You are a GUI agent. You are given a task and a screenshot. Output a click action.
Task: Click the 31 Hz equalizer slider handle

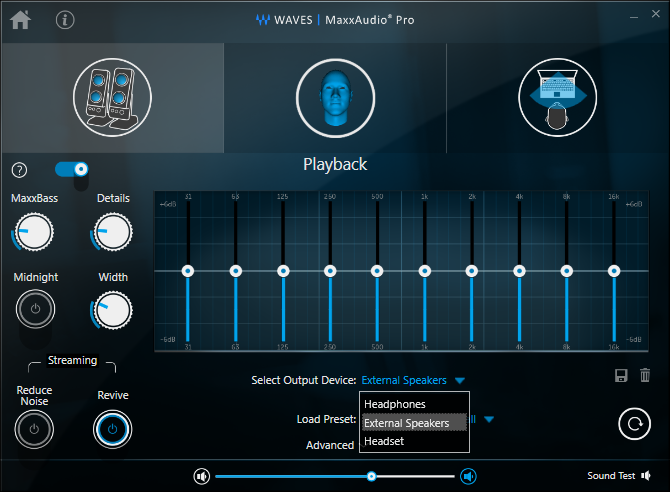(x=188, y=271)
